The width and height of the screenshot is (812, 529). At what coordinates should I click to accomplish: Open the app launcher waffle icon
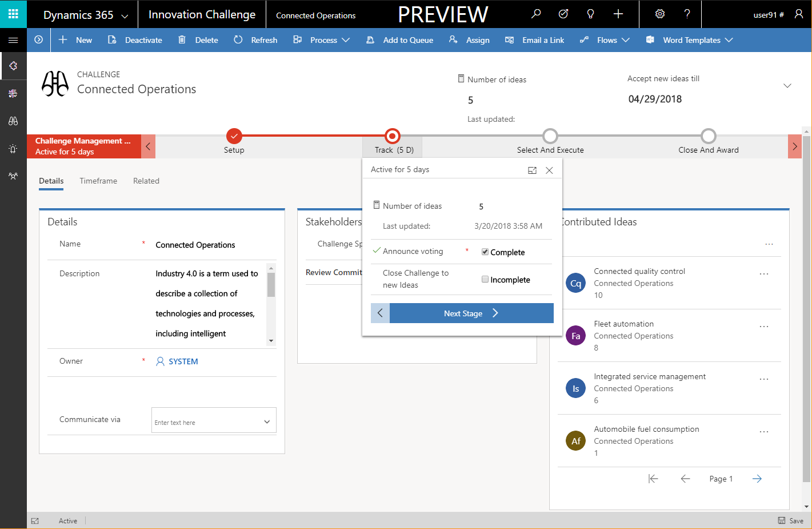(x=13, y=14)
